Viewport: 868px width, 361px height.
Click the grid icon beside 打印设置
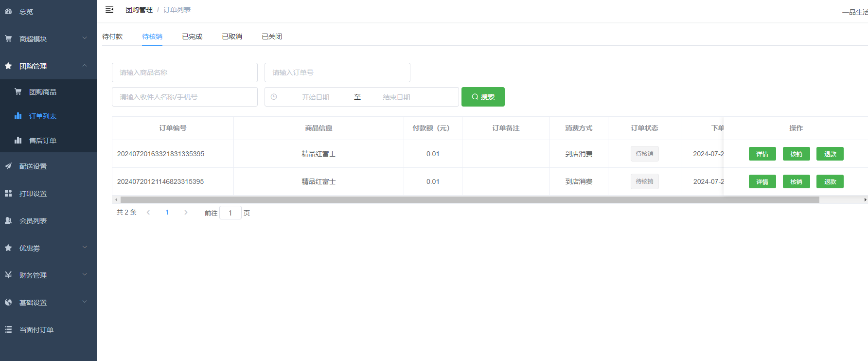[x=8, y=193]
